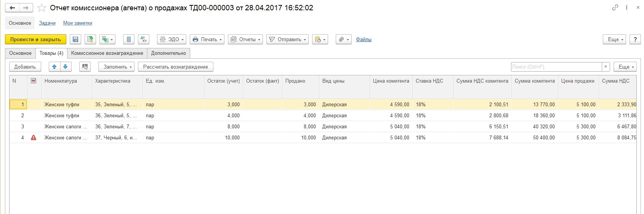Image resolution: width=644 pixels, height=214 pixels.
Task: Click the document movements list icon
Action: (129, 40)
